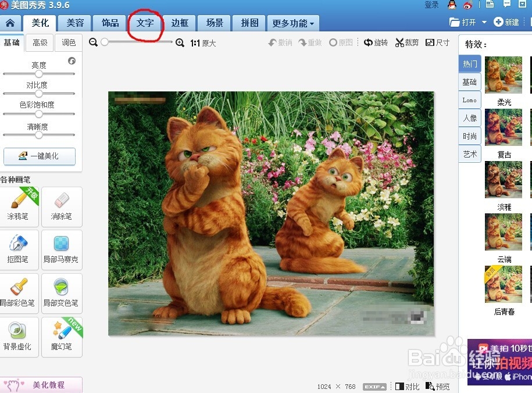Switch to the 调色 color adjustment tab

pyautogui.click(x=69, y=42)
